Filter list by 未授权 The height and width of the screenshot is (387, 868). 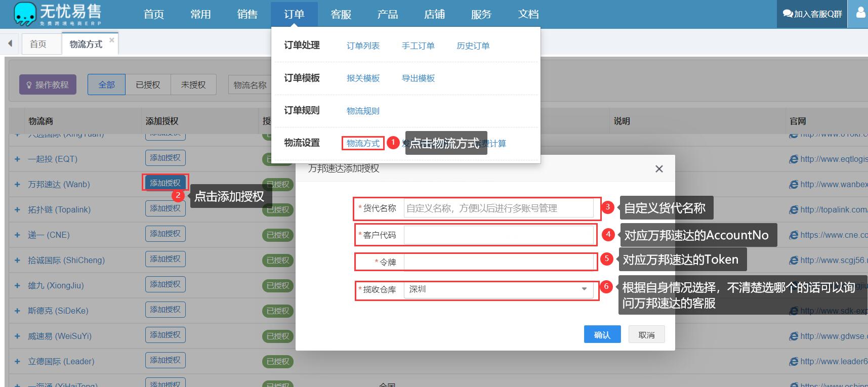pos(193,84)
